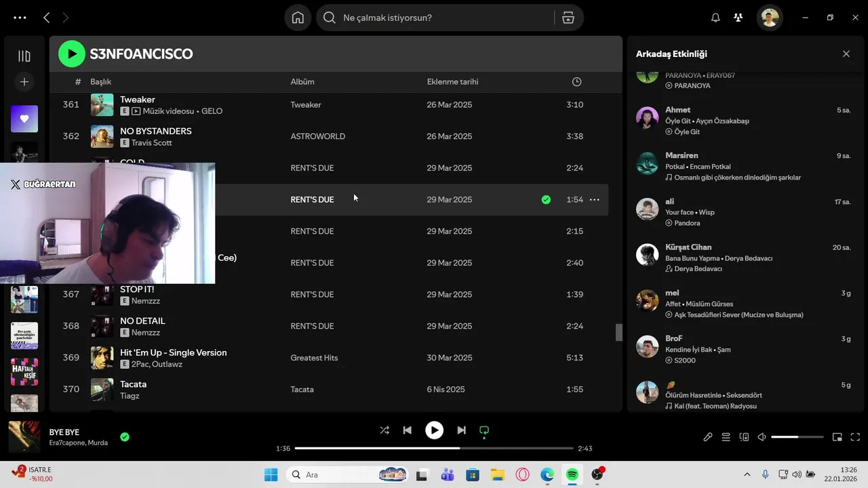Open the RENT'S DUE album of highlighted row

(x=312, y=200)
